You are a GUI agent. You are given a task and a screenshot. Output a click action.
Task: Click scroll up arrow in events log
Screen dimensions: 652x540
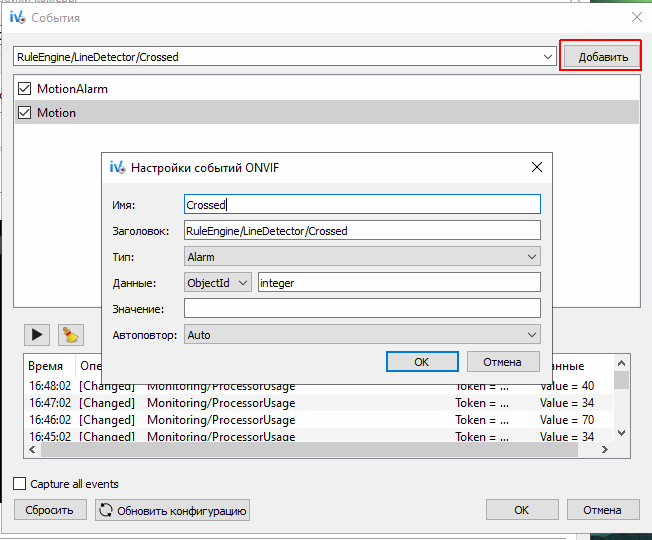click(x=621, y=363)
